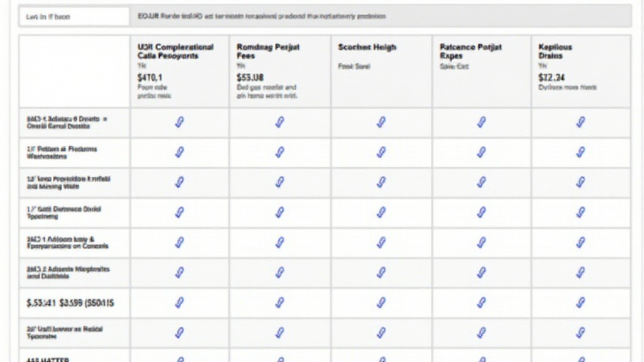Image resolution: width=644 pixels, height=362 pixels.
Task: Click fourth-row checkmark under USR Complerational column
Action: click(x=179, y=212)
